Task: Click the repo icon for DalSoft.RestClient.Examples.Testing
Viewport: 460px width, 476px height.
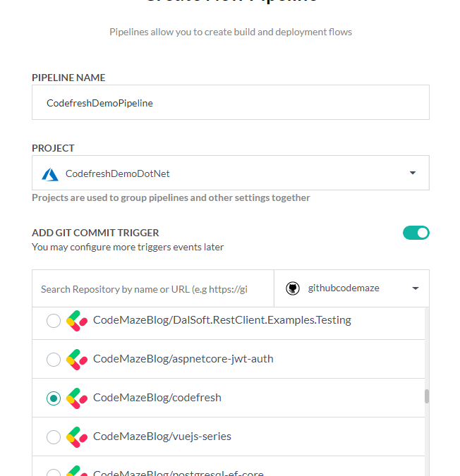Action: 76,321
